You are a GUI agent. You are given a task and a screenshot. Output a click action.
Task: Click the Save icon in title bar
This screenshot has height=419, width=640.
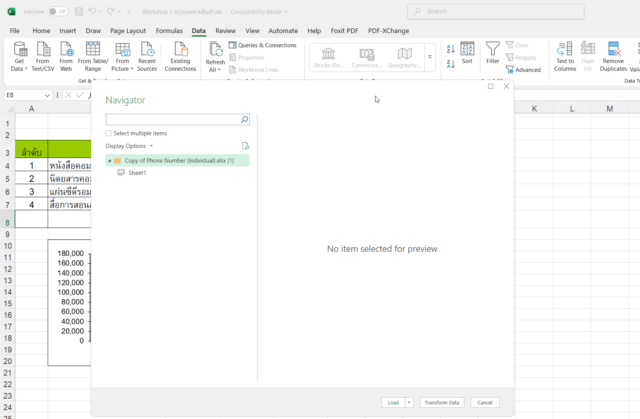pos(79,11)
